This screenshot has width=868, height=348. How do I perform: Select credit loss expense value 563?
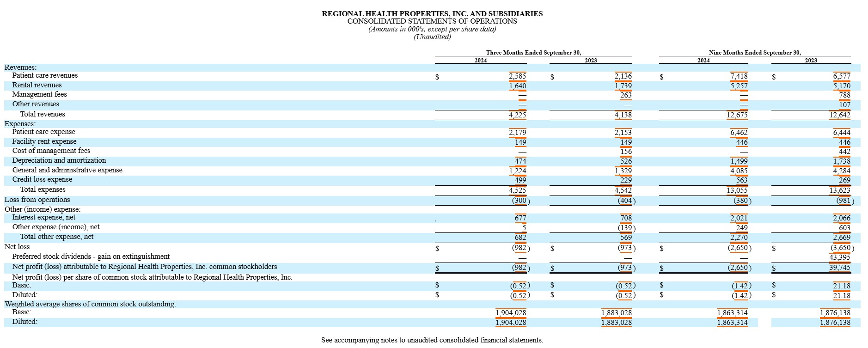(x=742, y=180)
